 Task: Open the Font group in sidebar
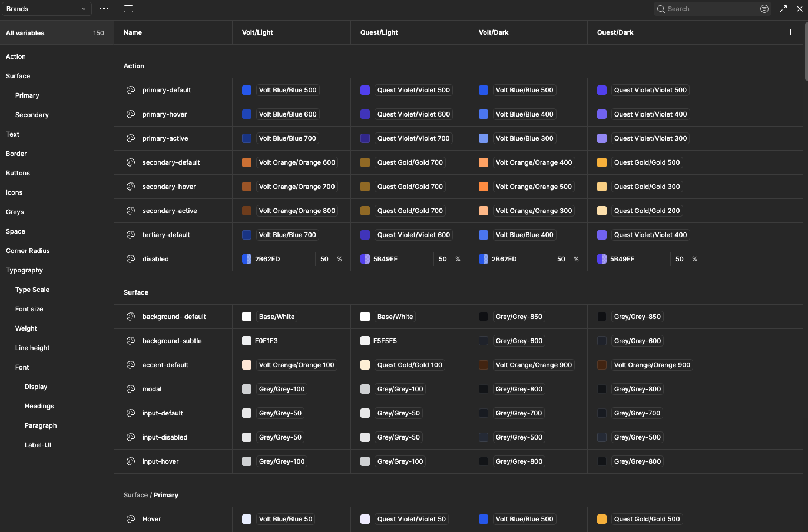click(22, 367)
